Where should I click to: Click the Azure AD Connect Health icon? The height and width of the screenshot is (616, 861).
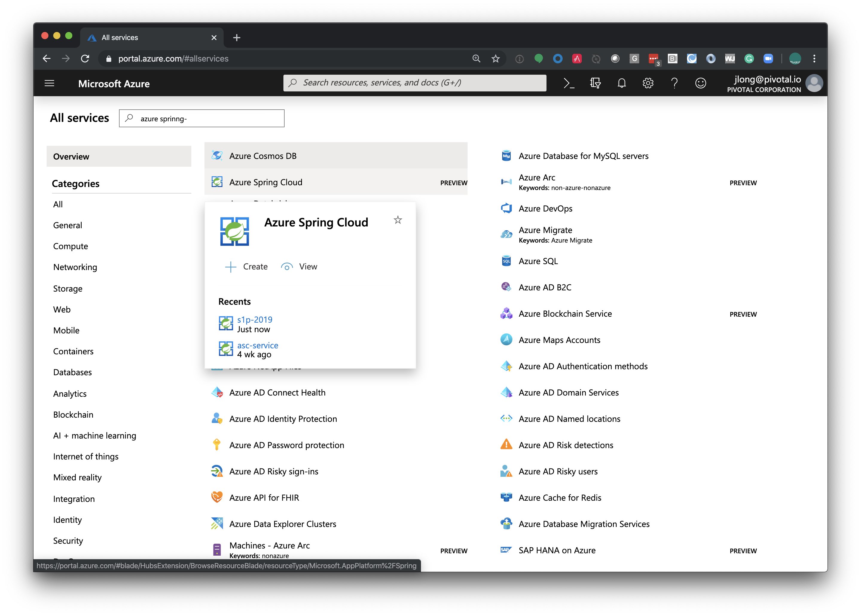217,392
